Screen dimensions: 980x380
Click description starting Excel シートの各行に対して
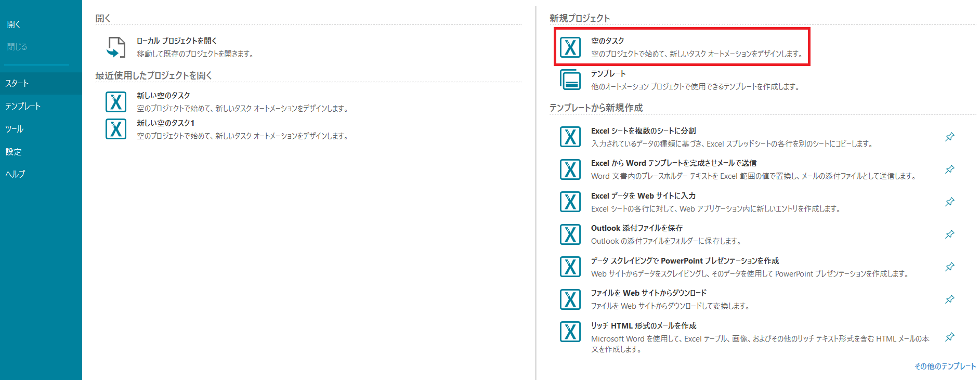(x=716, y=209)
